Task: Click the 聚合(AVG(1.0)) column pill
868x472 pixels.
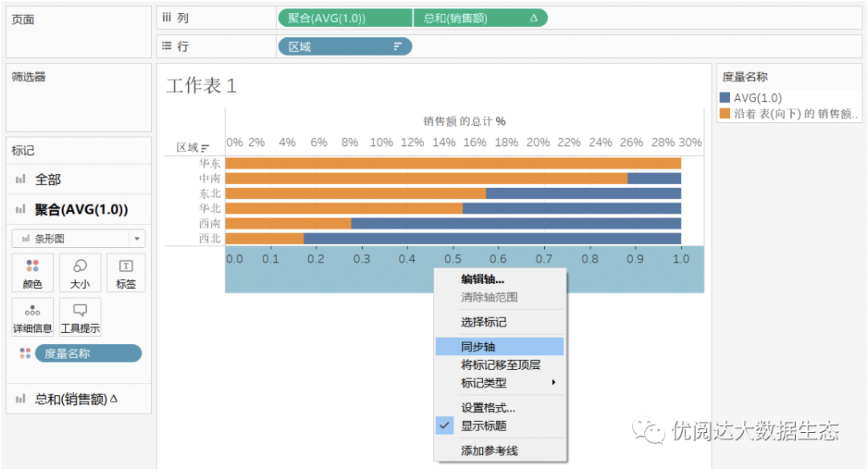Action: (x=345, y=18)
